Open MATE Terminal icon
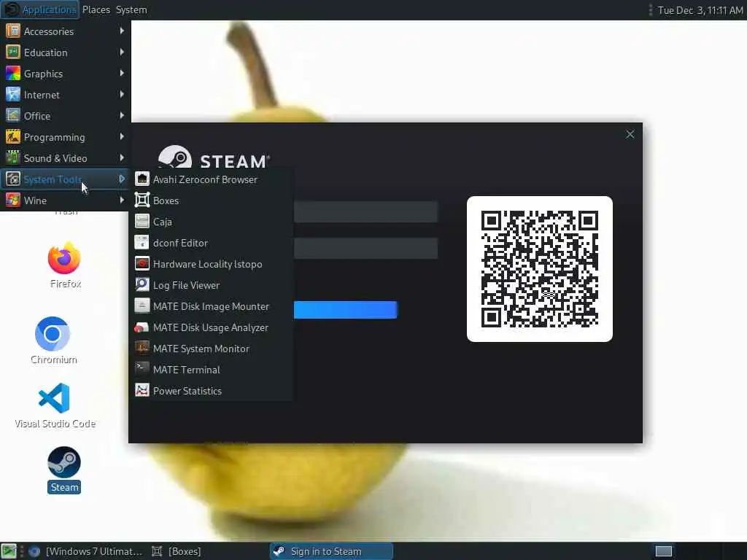 pyautogui.click(x=142, y=369)
